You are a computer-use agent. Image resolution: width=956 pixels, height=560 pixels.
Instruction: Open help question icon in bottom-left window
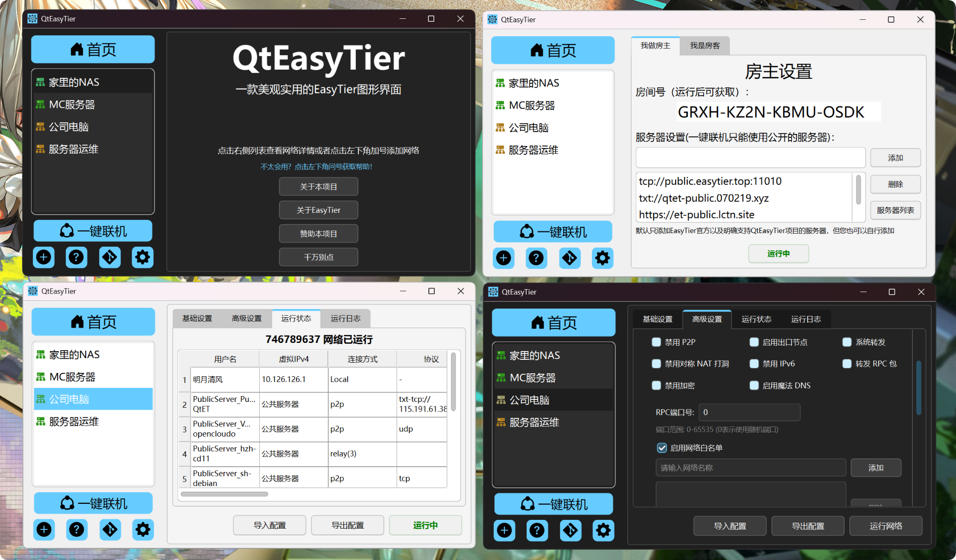pos(77,530)
